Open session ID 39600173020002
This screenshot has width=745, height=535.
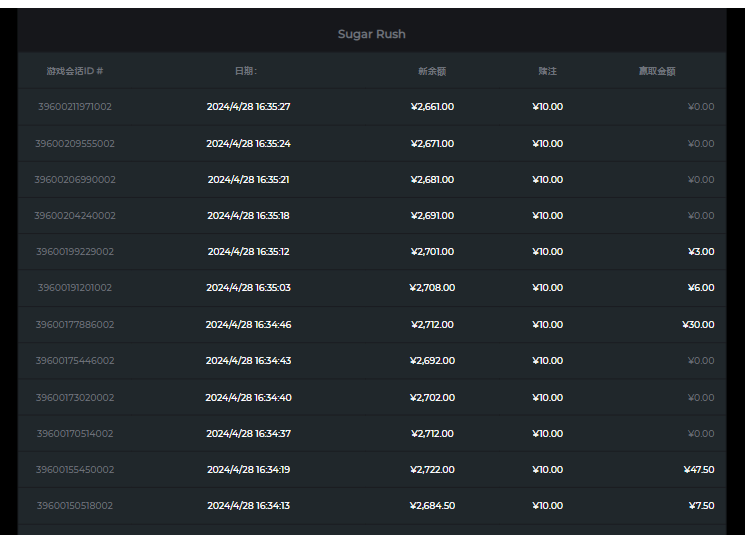(75, 398)
